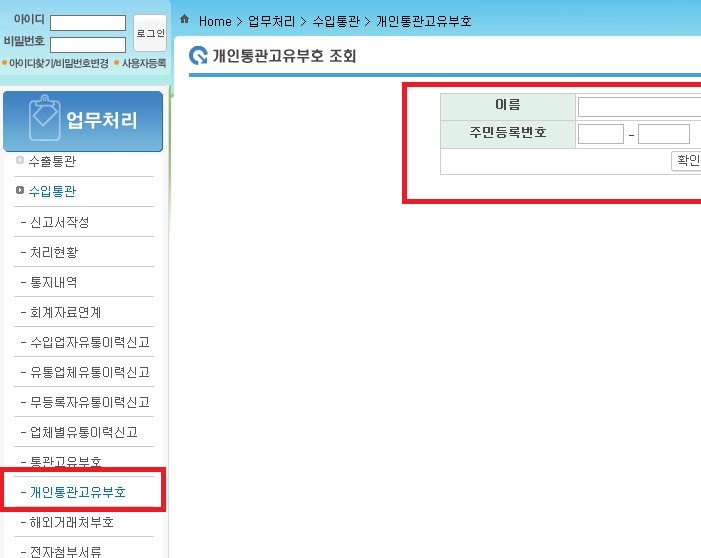Viewport: 701px width, 558px height.
Task: Collapse the 수입통관 arrow icon
Action: (20, 190)
